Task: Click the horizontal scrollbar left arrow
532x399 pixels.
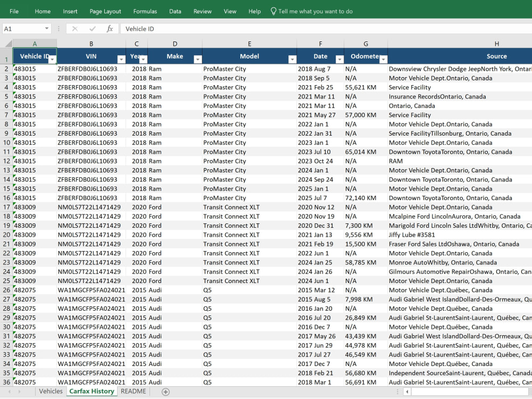Action: [x=407, y=392]
